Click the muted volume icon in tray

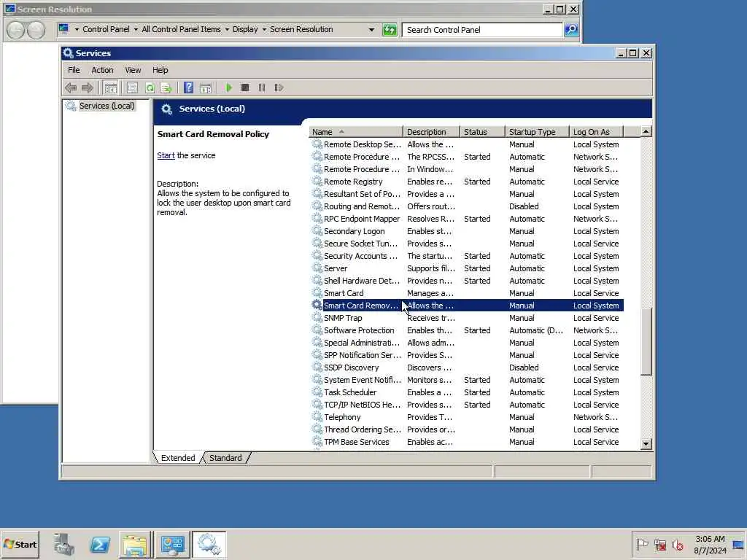[x=678, y=544]
